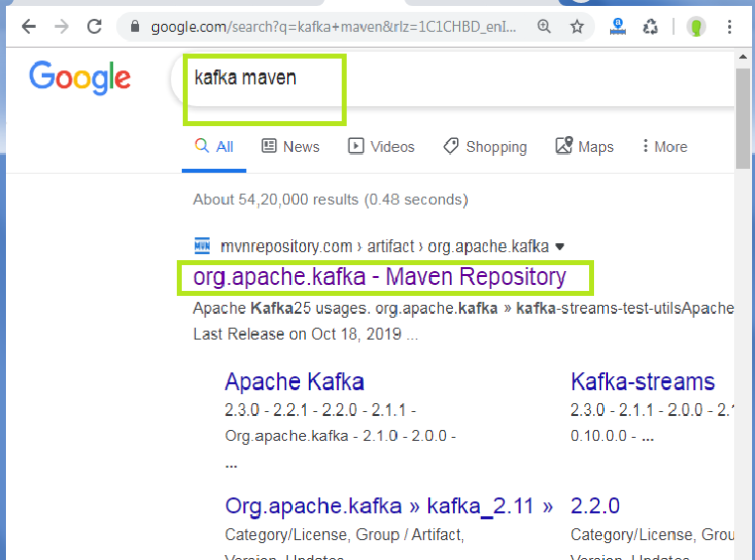Click the '0.10.0.0 - ...' text under Kafka-streams
The image size is (755, 560).
point(612,436)
